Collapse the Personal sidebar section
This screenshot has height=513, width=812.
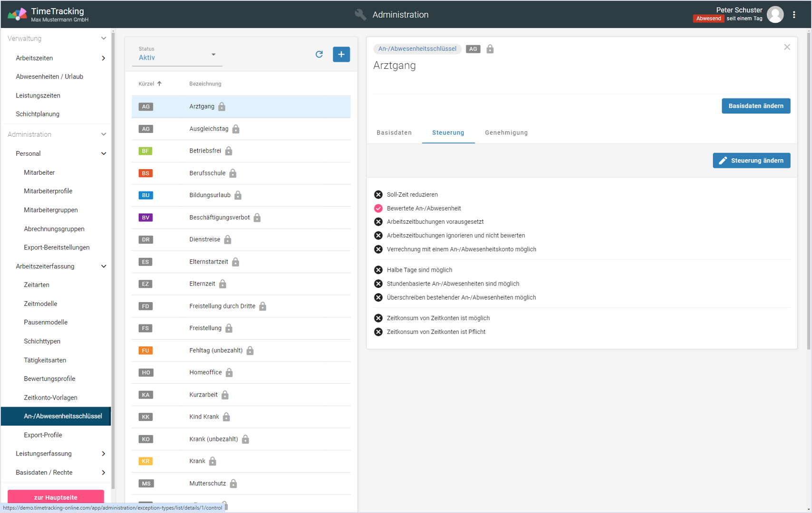tap(104, 153)
